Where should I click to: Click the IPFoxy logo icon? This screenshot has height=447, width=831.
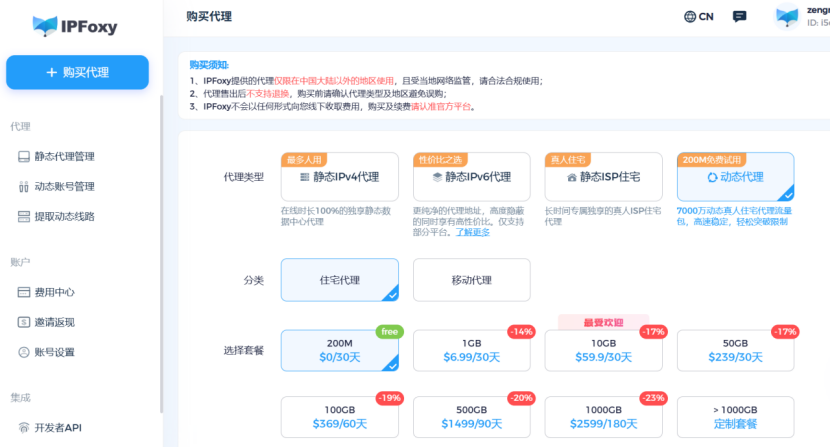(46, 26)
